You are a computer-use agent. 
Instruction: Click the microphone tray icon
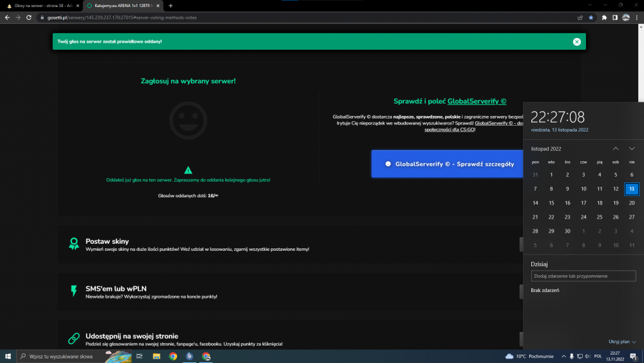(x=571, y=356)
